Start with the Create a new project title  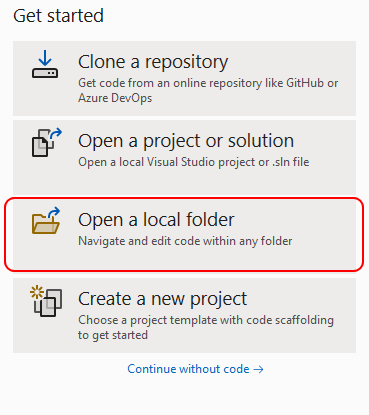pyautogui.click(x=162, y=299)
